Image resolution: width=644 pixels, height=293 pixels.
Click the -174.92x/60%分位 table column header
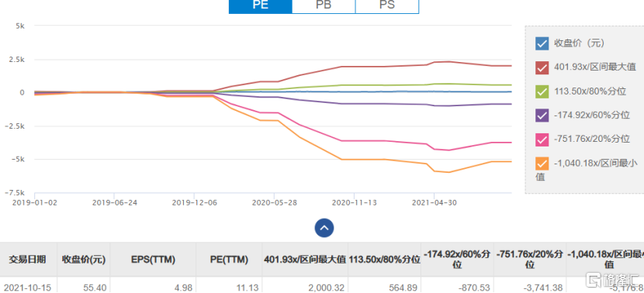pyautogui.click(x=458, y=260)
